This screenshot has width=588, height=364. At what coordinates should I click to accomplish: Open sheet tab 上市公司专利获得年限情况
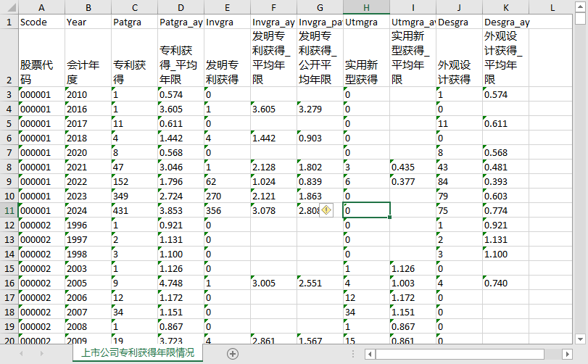(138, 352)
